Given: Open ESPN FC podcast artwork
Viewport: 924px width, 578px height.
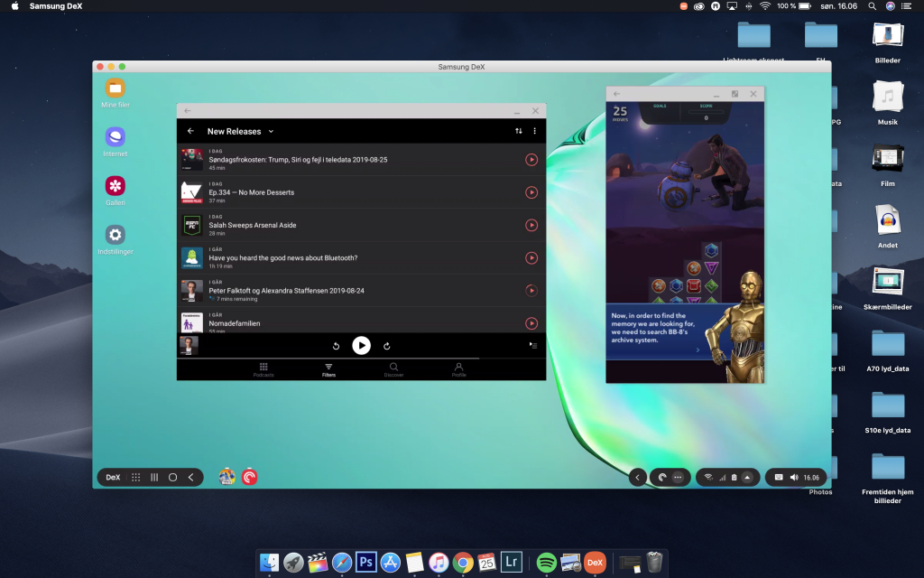Looking at the screenshot, I should point(191,225).
